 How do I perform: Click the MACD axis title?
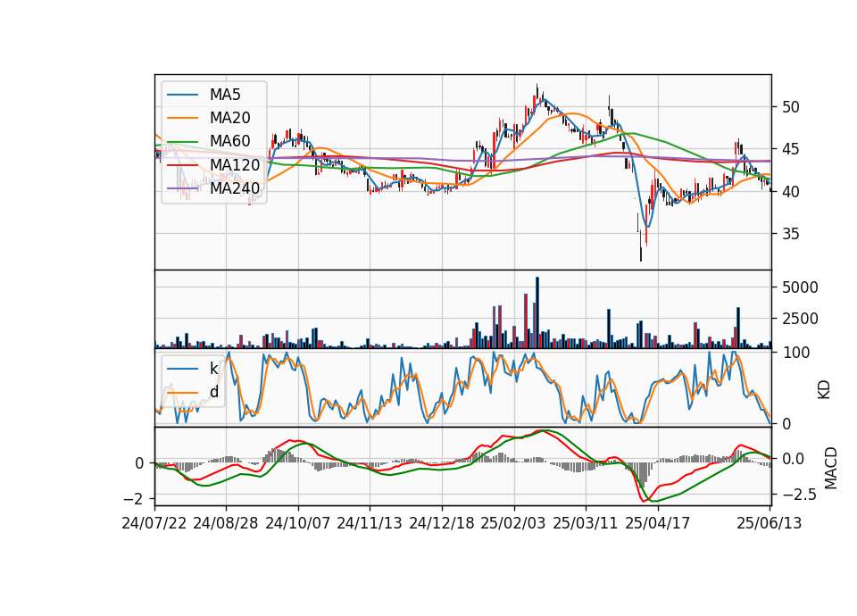(831, 468)
